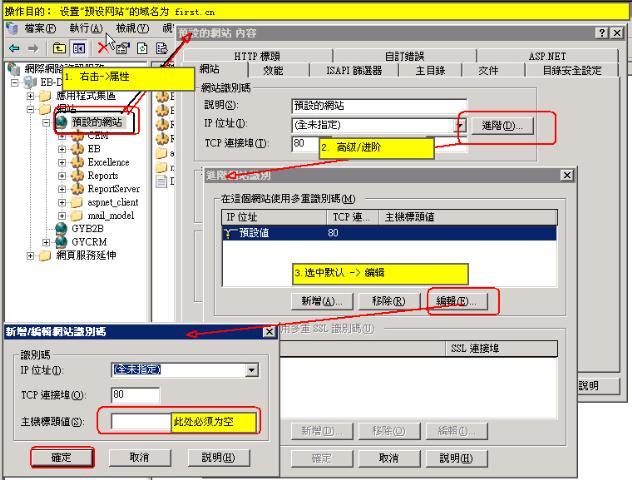This screenshot has height=480, width=632.
Task: Switch to the HTTP 標頭 tab
Action: [x=257, y=56]
